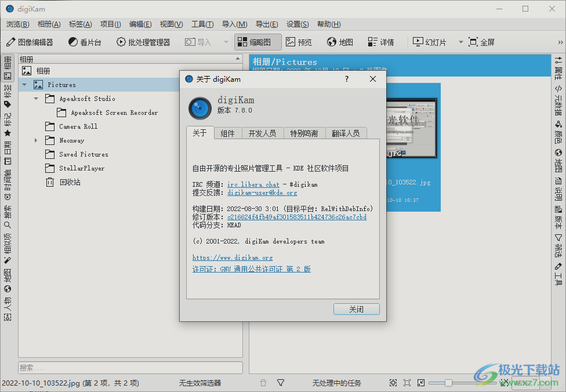Select the StellarPlayer album
Image resolution: width=566 pixels, height=392 pixels.
pos(82,168)
